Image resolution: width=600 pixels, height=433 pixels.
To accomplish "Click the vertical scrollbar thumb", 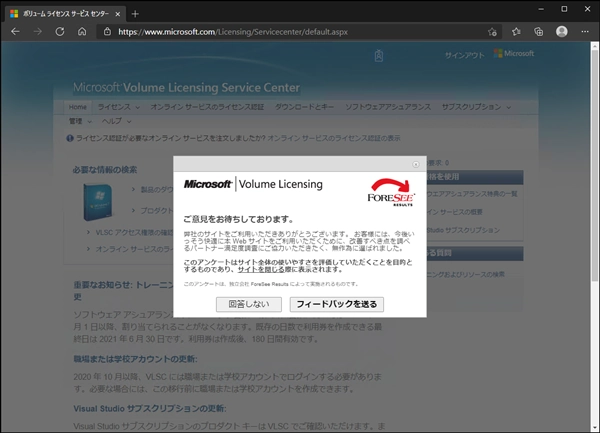I will pyautogui.click(x=595, y=164).
